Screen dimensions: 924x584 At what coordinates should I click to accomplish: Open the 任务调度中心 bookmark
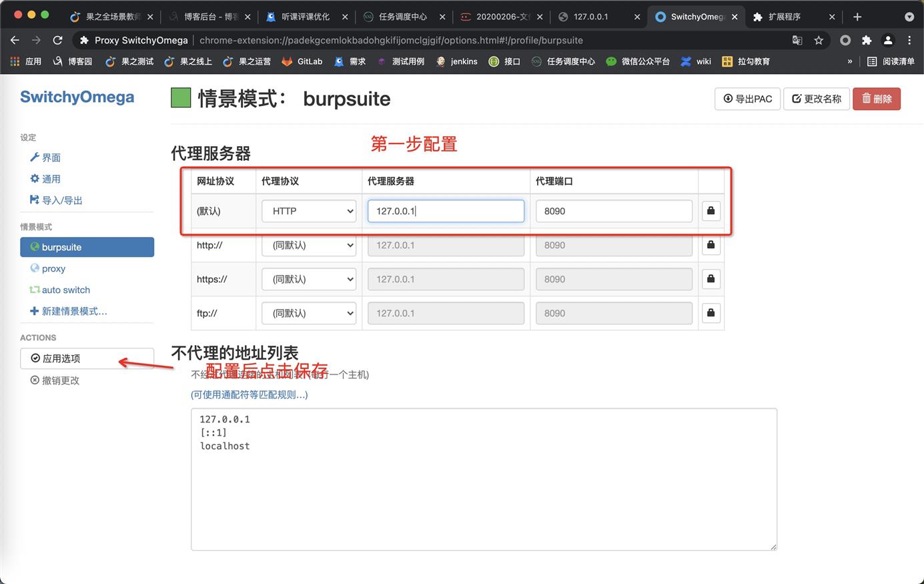pyautogui.click(x=563, y=61)
